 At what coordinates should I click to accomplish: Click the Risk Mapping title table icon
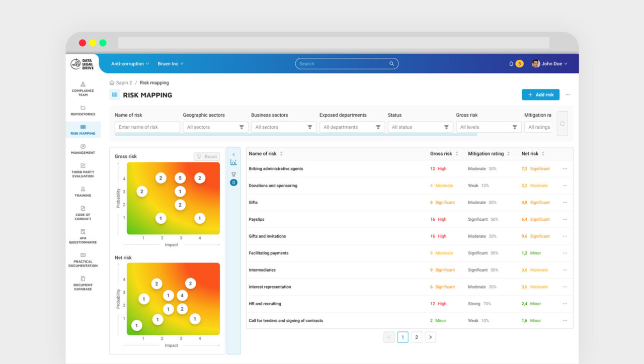(115, 95)
